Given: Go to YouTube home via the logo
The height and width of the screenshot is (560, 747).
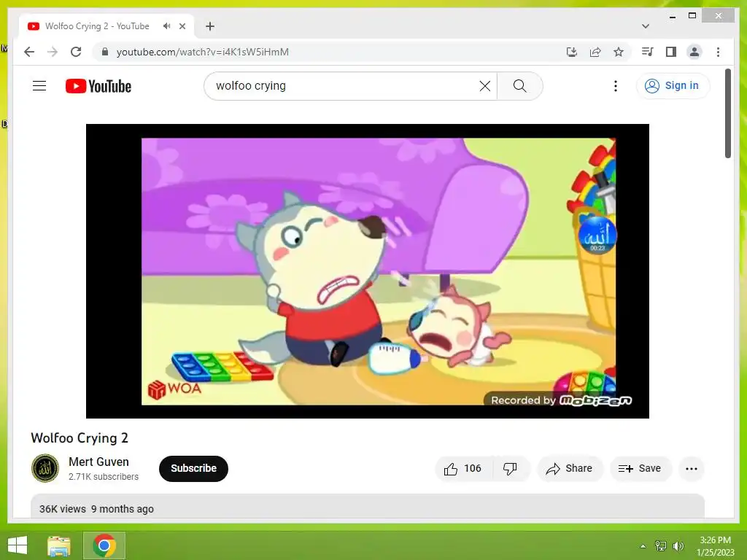Looking at the screenshot, I should click(x=98, y=86).
